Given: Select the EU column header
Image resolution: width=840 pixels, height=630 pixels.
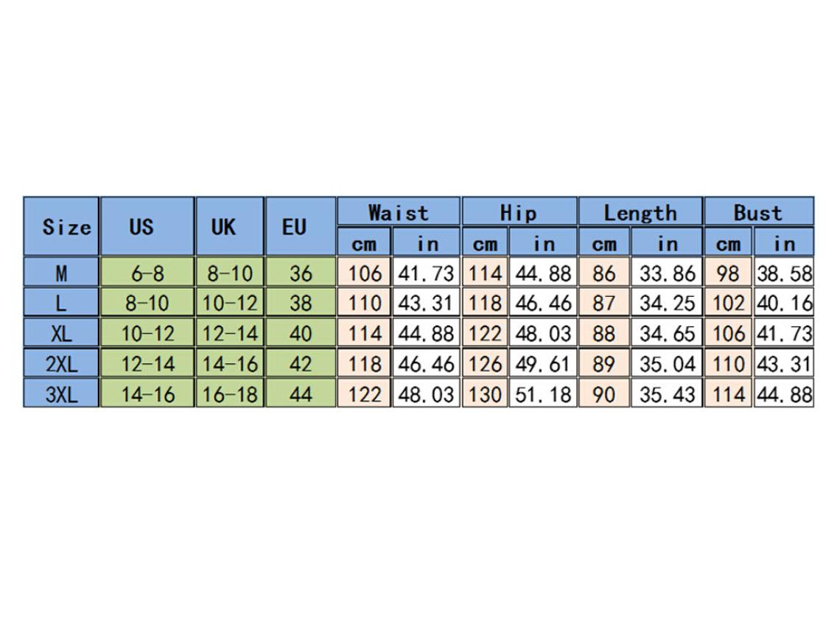Looking at the screenshot, I should click(x=300, y=226).
